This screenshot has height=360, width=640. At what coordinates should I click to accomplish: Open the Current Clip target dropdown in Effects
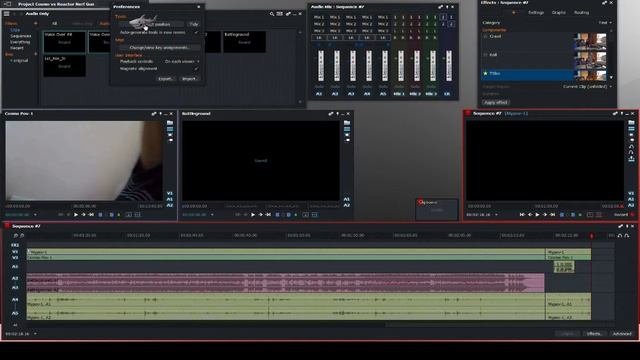click(588, 87)
